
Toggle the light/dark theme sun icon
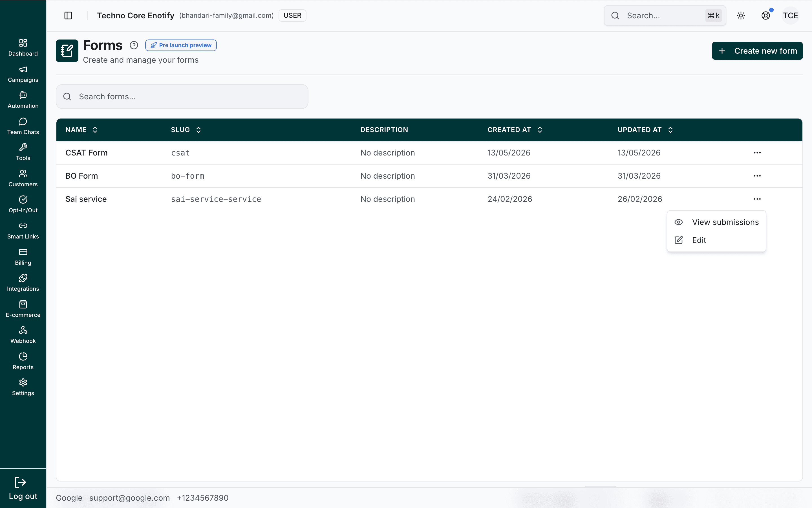click(x=741, y=16)
